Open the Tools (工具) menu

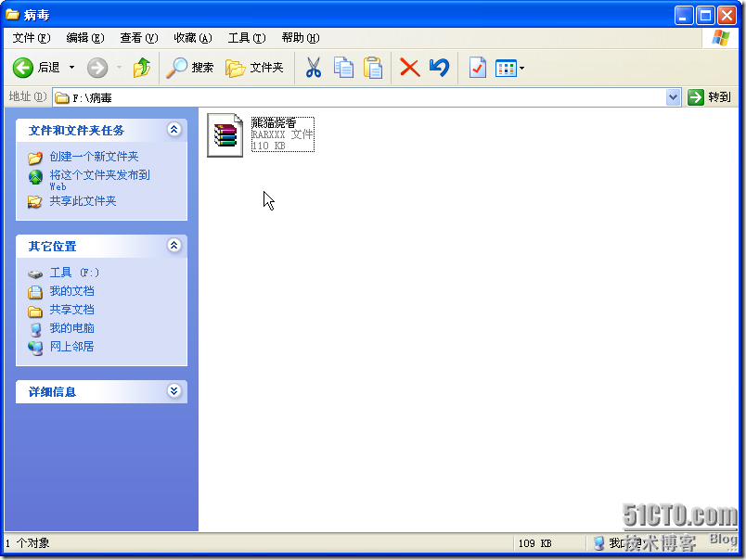tap(247, 38)
